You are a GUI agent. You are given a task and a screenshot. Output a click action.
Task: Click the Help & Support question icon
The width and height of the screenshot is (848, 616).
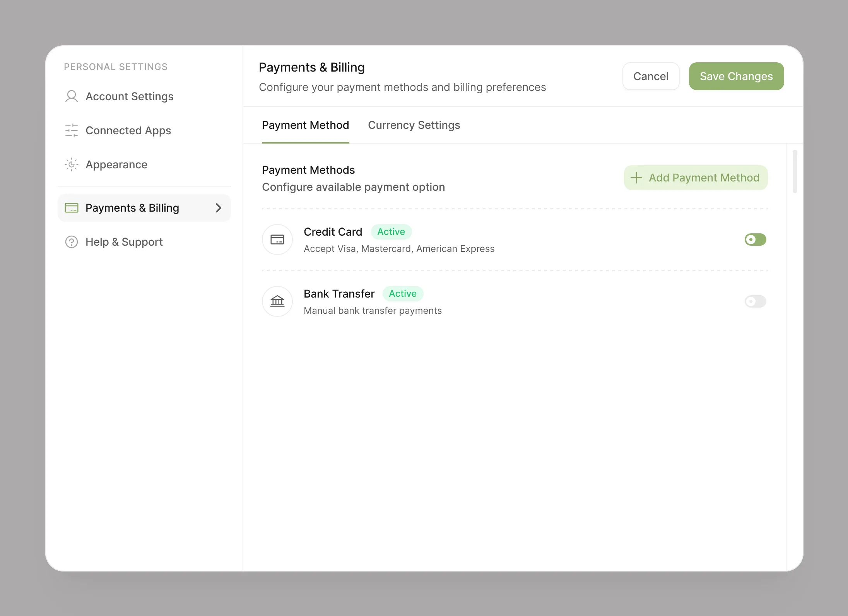click(x=72, y=242)
